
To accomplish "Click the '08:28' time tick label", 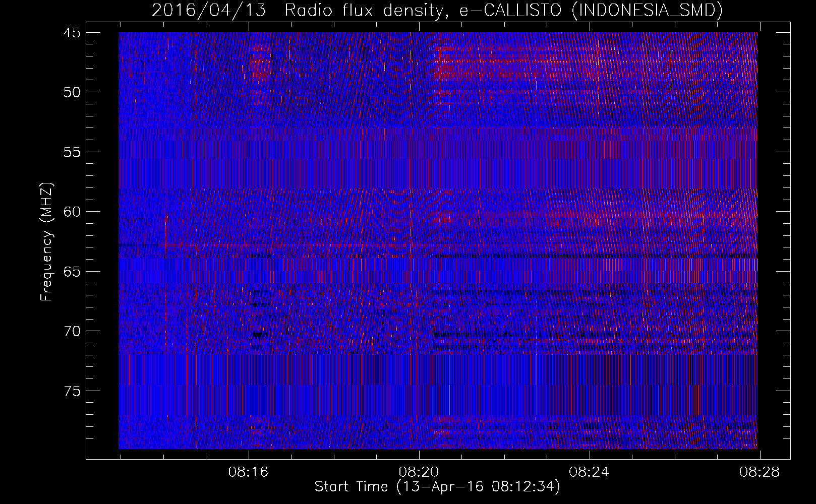I will pyautogui.click(x=760, y=472).
